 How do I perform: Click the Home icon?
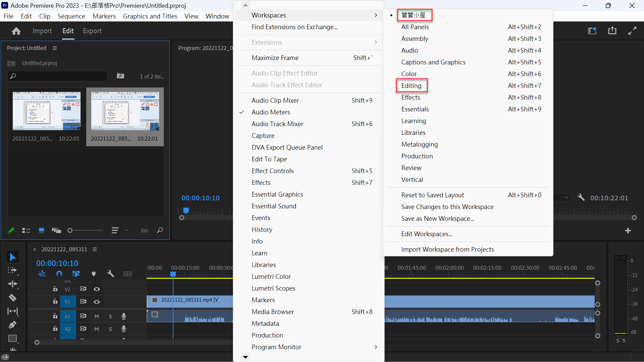[16, 31]
